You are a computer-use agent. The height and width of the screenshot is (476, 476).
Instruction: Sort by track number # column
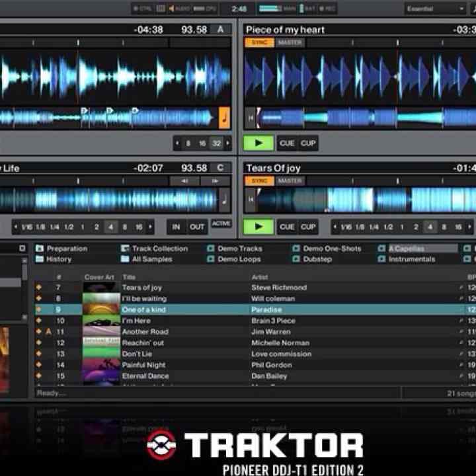(x=59, y=277)
